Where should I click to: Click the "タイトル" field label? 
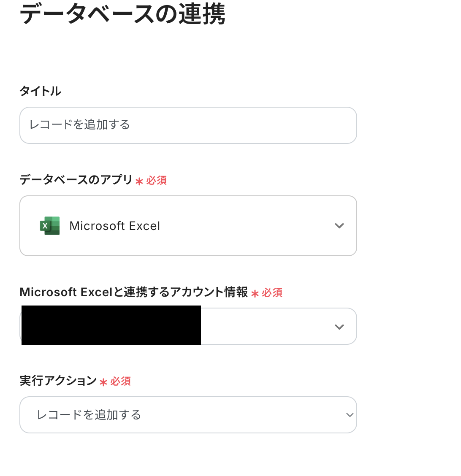(x=41, y=91)
